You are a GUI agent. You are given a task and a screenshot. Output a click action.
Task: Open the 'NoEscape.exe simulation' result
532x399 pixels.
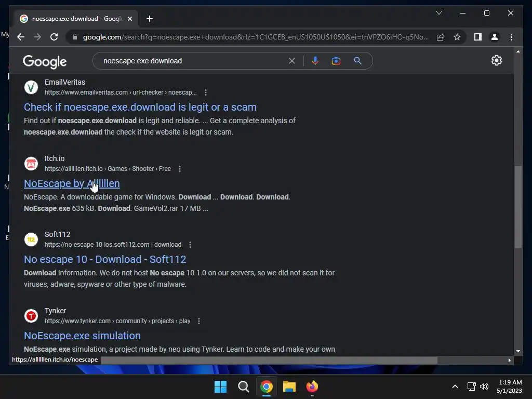coord(82,336)
